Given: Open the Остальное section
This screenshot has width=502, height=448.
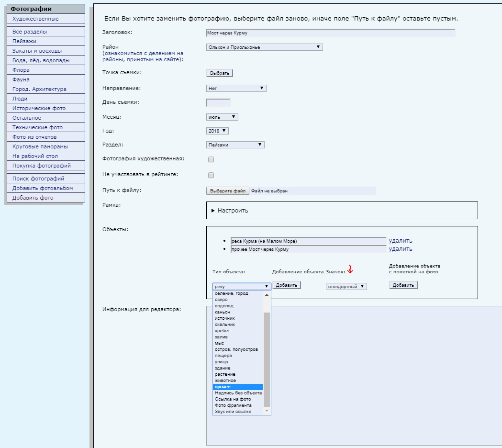Looking at the screenshot, I should (x=46, y=118).
